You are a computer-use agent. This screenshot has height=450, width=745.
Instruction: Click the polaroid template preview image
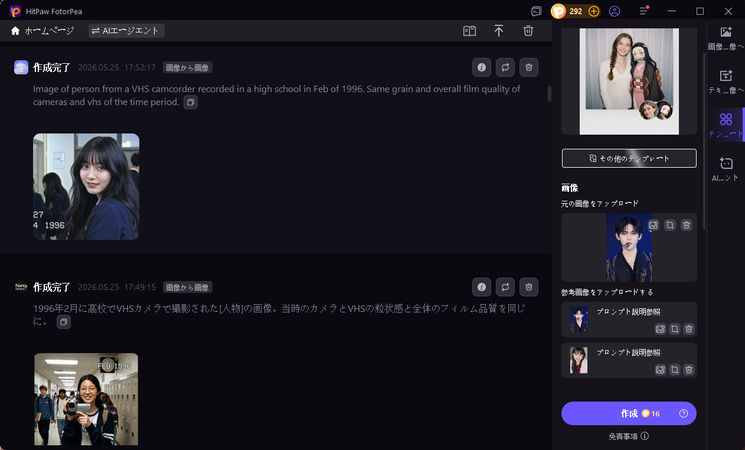click(x=629, y=81)
